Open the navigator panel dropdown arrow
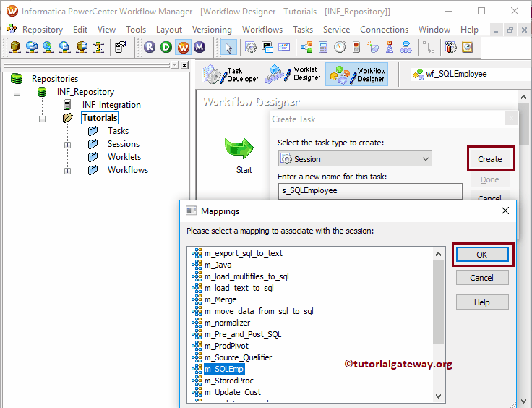 (175, 65)
